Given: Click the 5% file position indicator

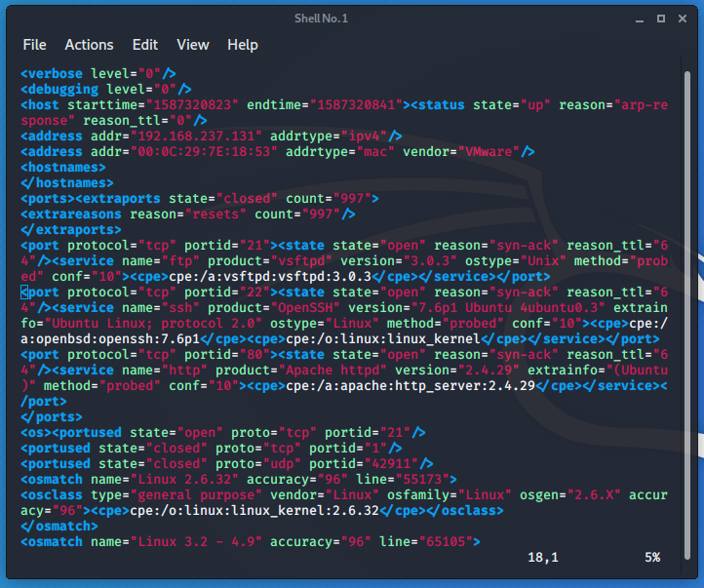Looking at the screenshot, I should click(652, 558).
